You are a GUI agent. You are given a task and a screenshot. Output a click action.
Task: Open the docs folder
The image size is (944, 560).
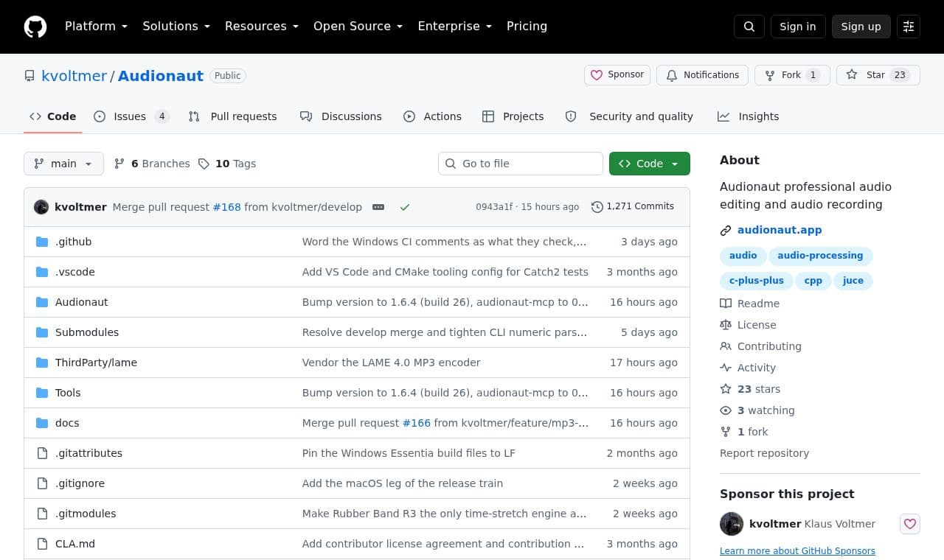pyautogui.click(x=67, y=423)
